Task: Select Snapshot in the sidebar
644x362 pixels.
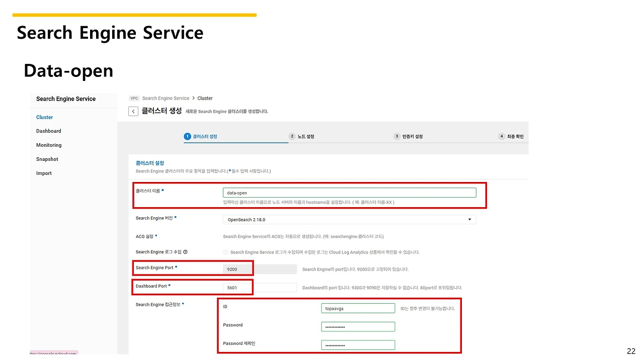Action: (x=47, y=159)
